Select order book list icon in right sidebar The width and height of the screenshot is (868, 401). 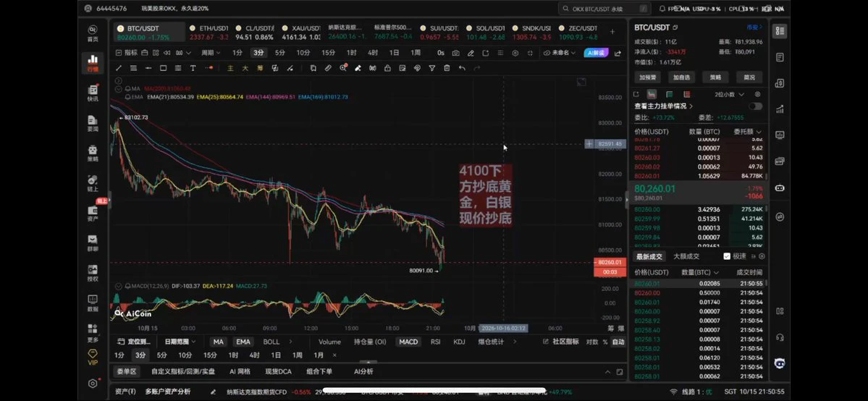[x=780, y=31]
